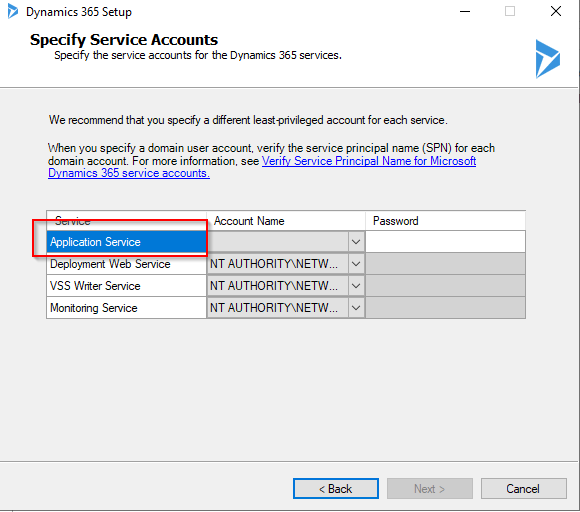580x512 pixels.
Task: Click the large Dynamics 365 logo in header
Action: (547, 59)
